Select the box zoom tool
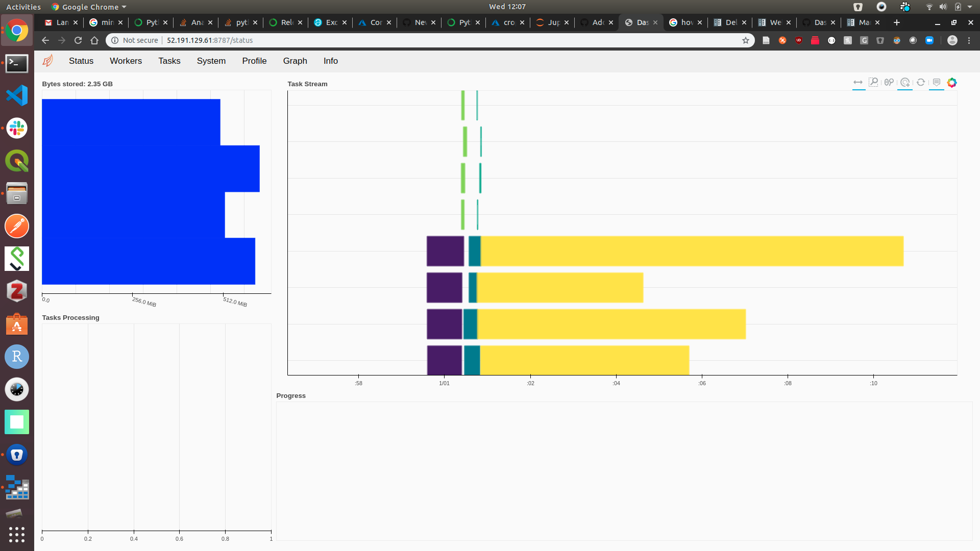This screenshot has height=551, width=980. (x=873, y=83)
